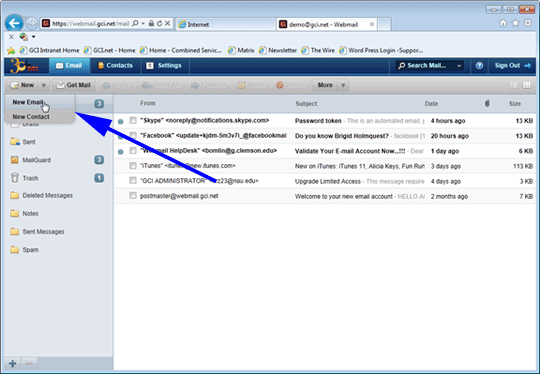The width and height of the screenshot is (540, 374).
Task: Click in the Search Mail field
Action: pos(426,65)
